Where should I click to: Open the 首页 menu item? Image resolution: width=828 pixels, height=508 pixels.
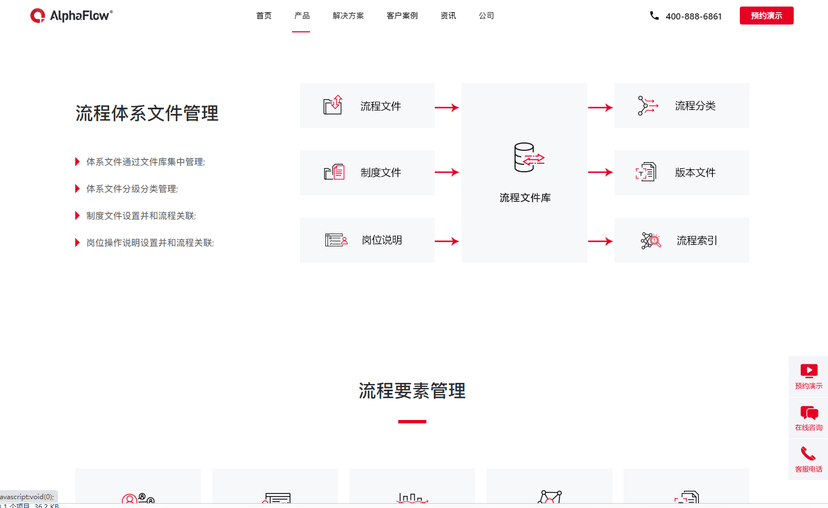tap(263, 16)
